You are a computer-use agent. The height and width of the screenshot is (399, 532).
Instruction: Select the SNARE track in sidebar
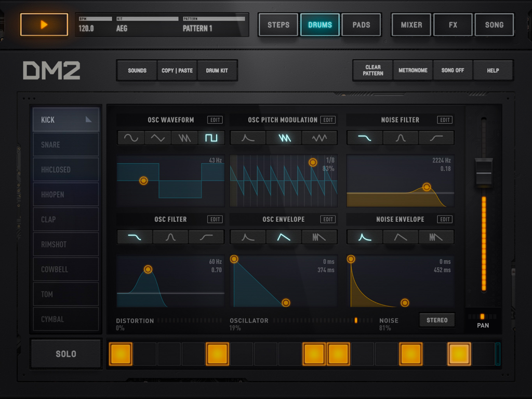click(65, 144)
